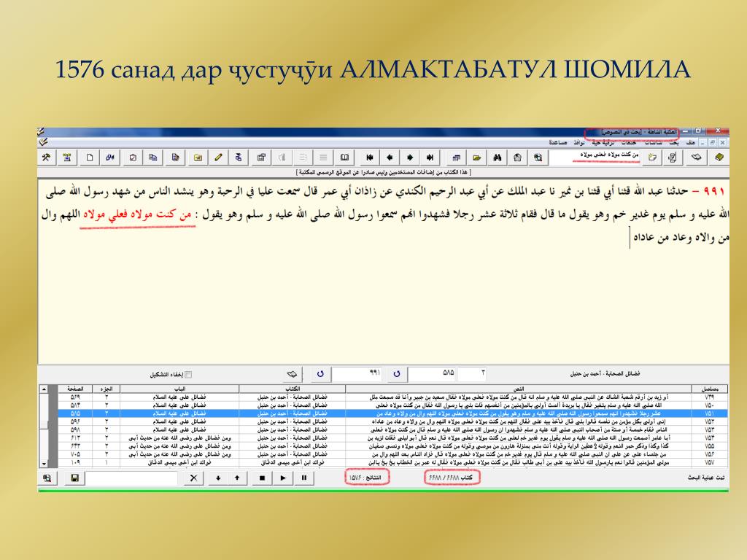Click the النص column header
The width and height of the screenshot is (747, 560).
519,389
